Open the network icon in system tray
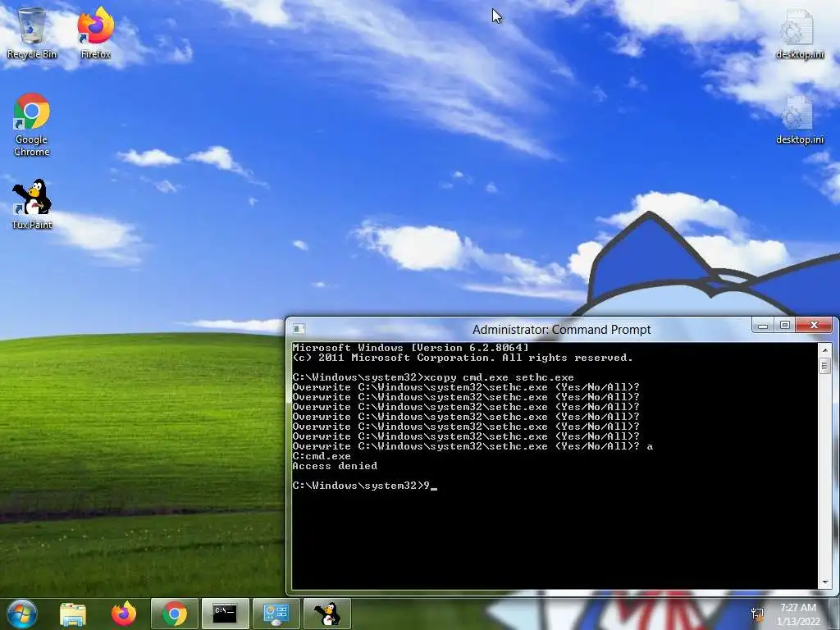 coord(757,614)
